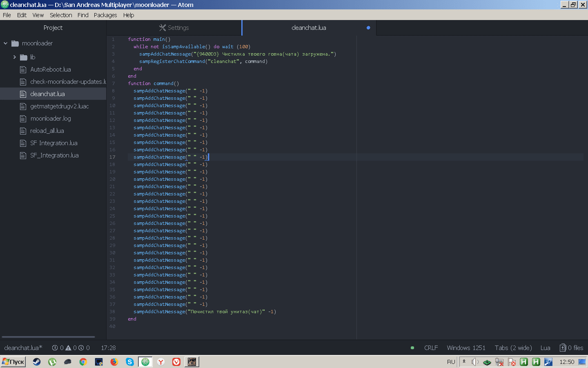Viewport: 588px width, 368px height.
Task: Click the Settings tab wrench icon
Action: click(162, 28)
